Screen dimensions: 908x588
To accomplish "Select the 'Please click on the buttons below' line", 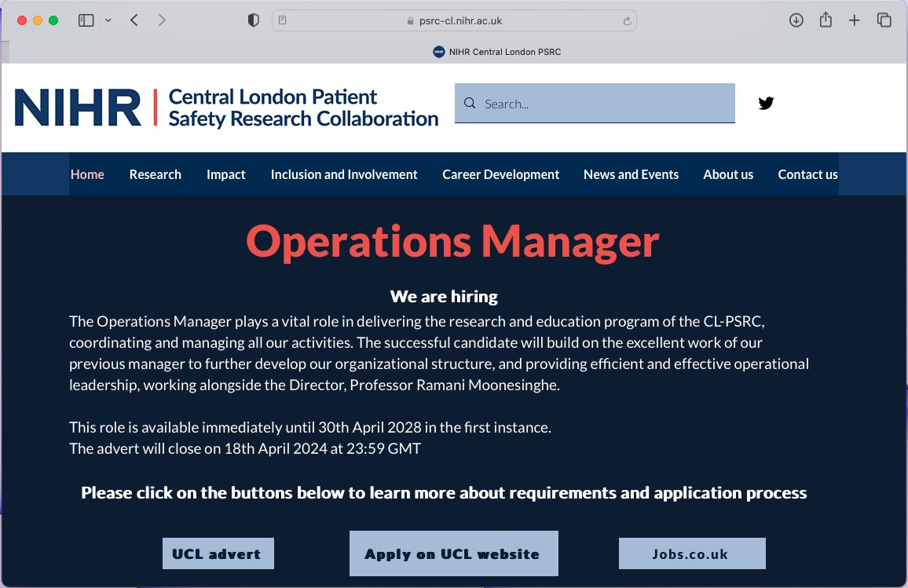I will pos(444,492).
